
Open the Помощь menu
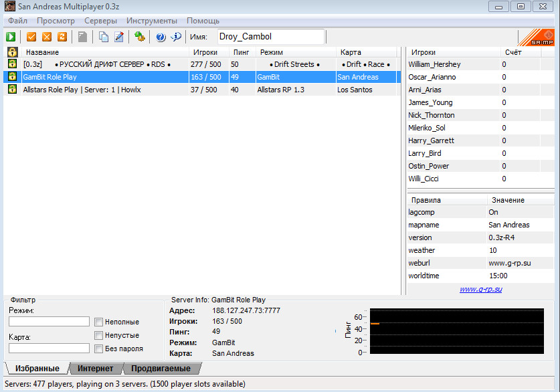pos(203,21)
